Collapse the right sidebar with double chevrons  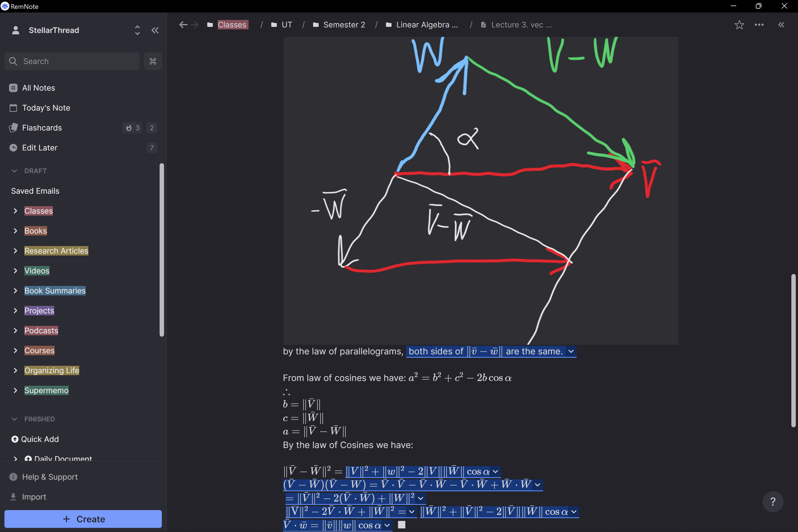pyautogui.click(x=781, y=24)
